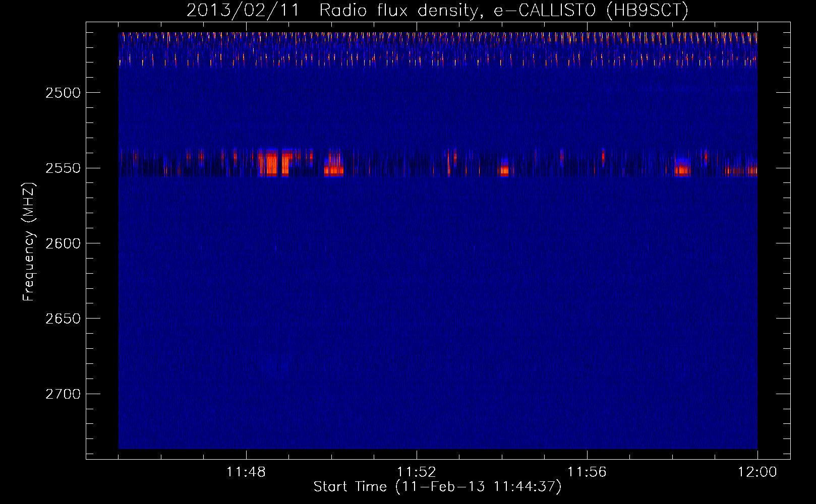Click the 'Start Time (11-Feb-13 11:44:37)' axis label
The image size is (816, 504).
point(437,487)
